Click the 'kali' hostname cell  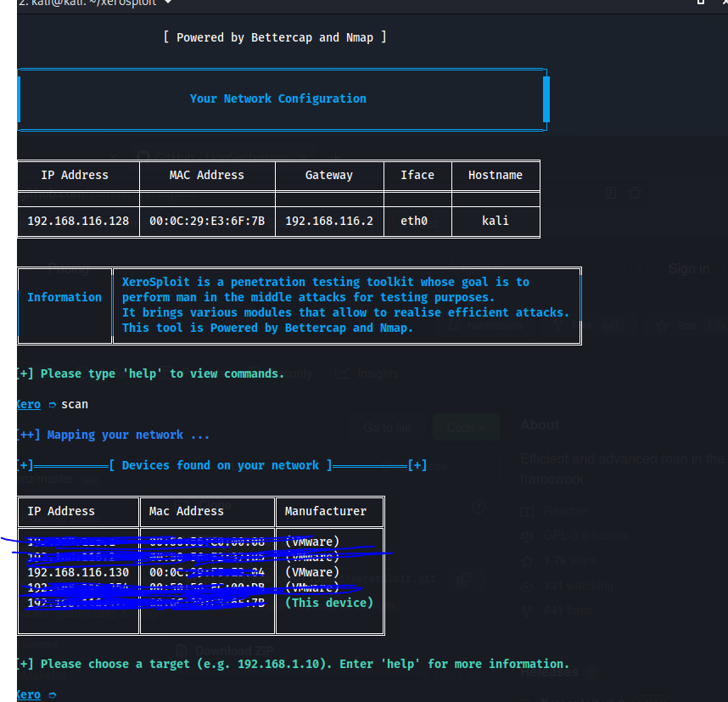495,221
